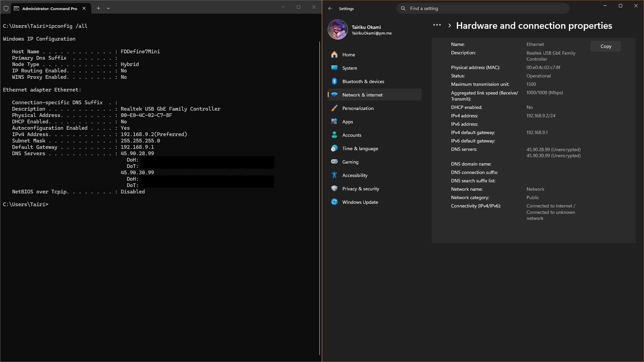Minimize the Settings window

click(605, 6)
